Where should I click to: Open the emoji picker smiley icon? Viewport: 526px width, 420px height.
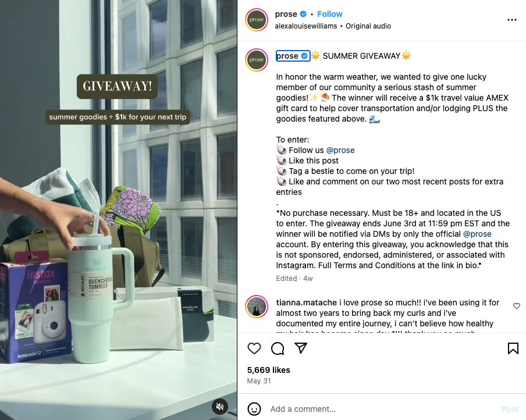click(x=254, y=409)
